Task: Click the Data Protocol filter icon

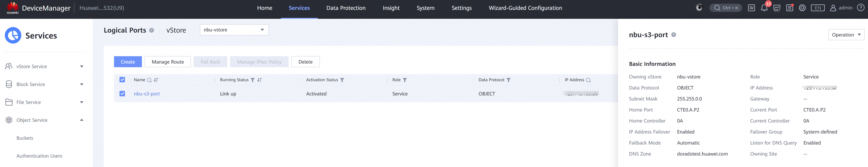Action: (x=508, y=80)
